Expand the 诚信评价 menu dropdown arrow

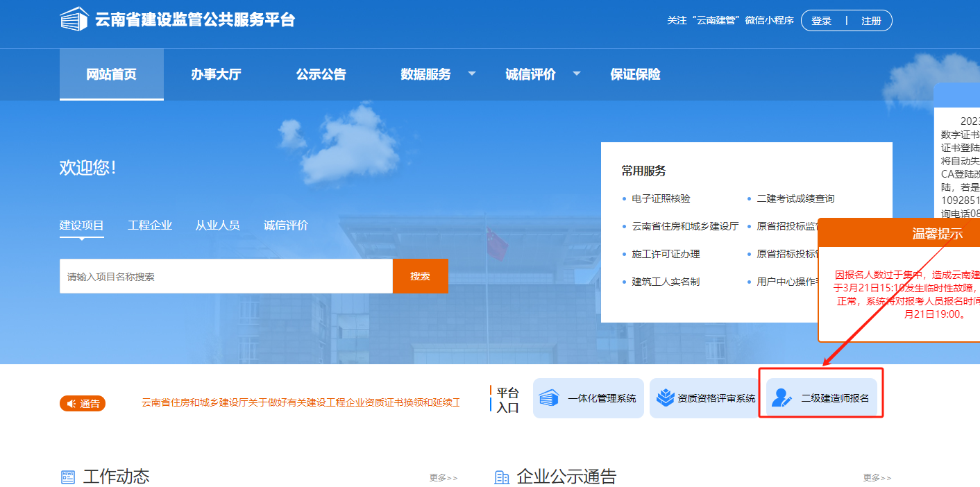[x=576, y=74]
